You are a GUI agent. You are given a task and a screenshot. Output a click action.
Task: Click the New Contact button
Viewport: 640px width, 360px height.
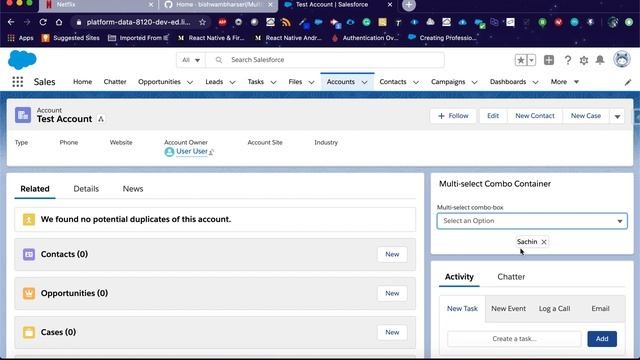(x=535, y=116)
